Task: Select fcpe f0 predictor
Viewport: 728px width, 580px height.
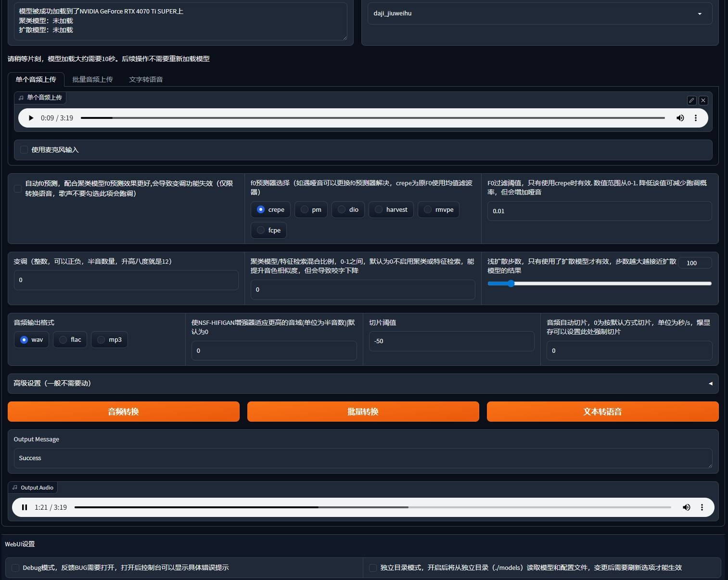Action: pos(268,231)
